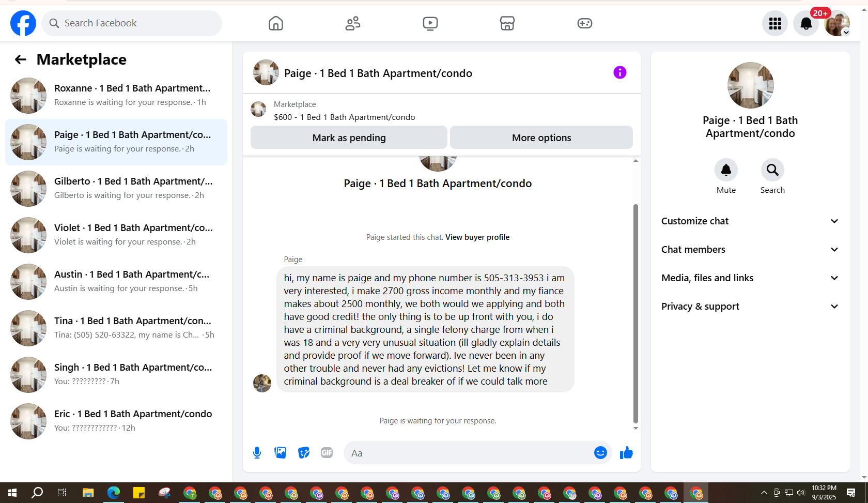The height and width of the screenshot is (503, 868).
Task: Open Tina's apartment conversation
Action: [x=116, y=328]
